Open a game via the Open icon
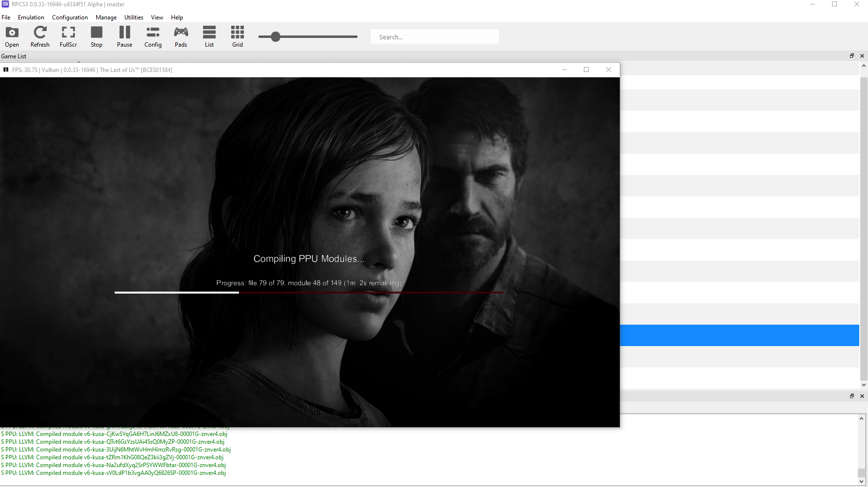This screenshot has height=487, width=868. tap(12, 36)
